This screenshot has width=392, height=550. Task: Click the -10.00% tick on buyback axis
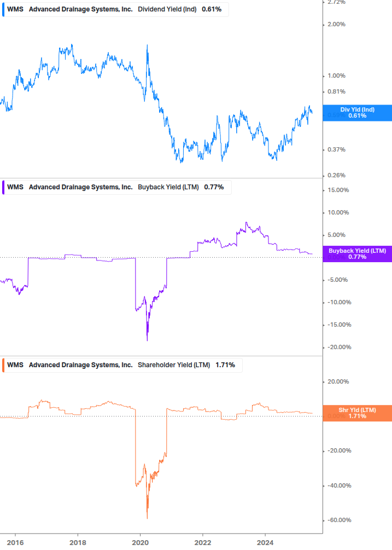pos(339,302)
